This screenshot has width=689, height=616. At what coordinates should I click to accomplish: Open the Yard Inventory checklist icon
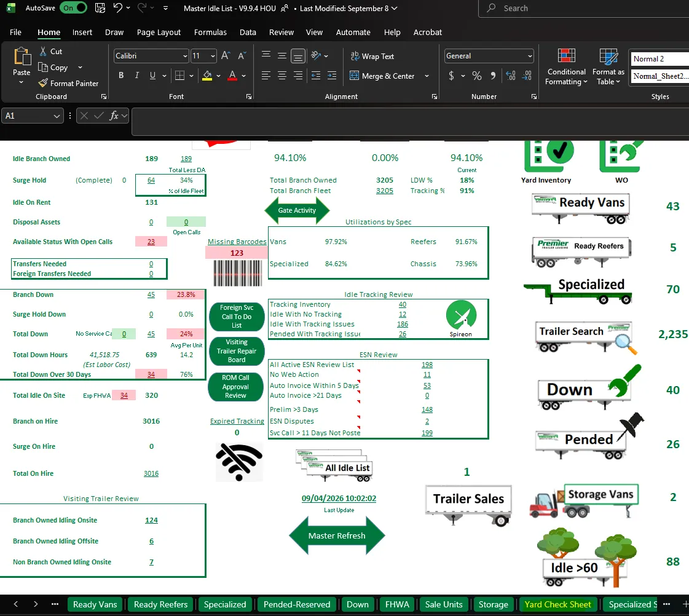(549, 157)
